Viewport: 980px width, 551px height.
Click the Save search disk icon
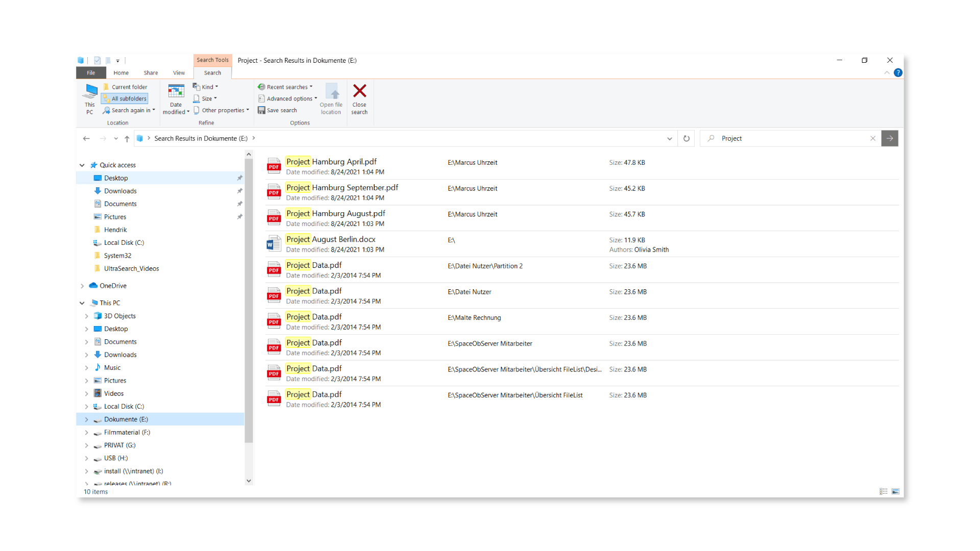(x=261, y=110)
